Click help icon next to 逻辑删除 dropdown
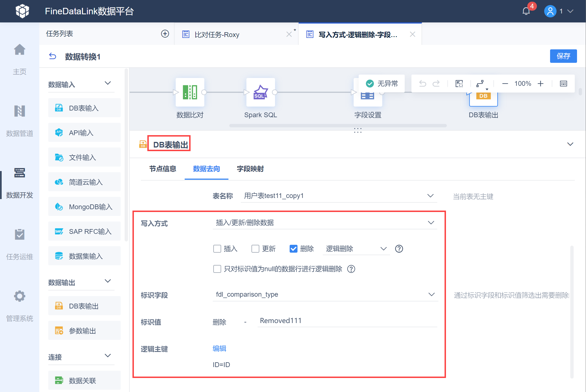The width and height of the screenshot is (586, 392). (x=399, y=249)
